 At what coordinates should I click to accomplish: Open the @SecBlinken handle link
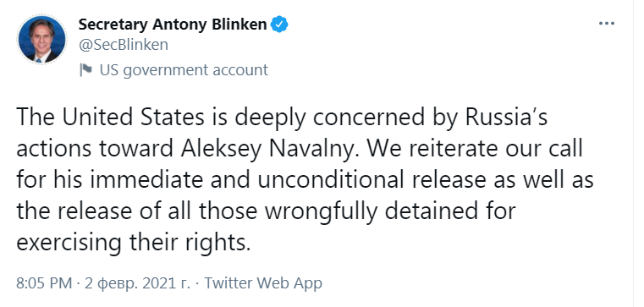point(124,45)
